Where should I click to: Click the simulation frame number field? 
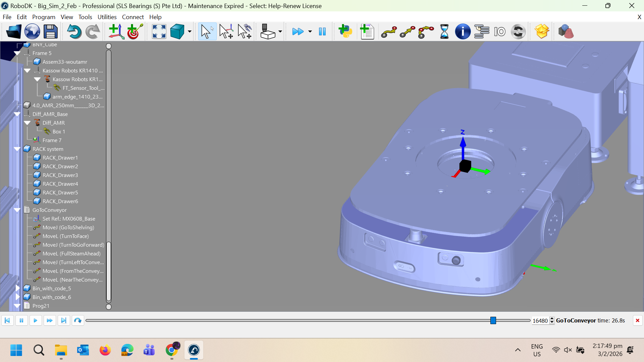tap(540, 320)
